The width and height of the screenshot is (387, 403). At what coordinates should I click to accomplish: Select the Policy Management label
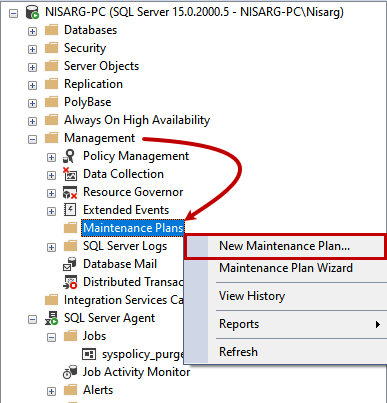coord(136,156)
